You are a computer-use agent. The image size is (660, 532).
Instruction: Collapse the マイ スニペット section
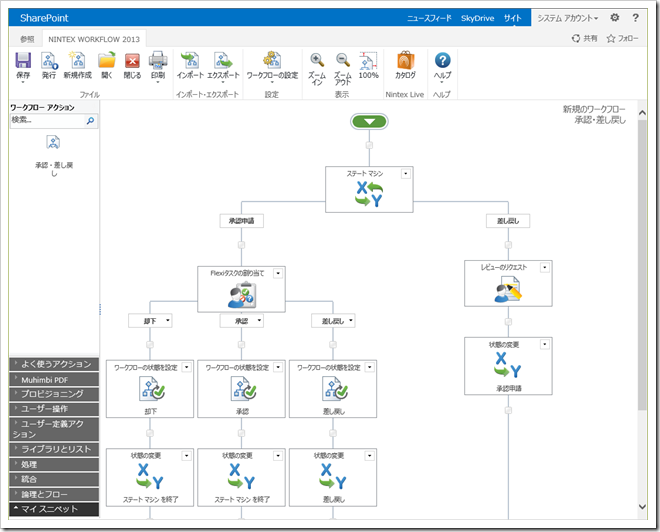tap(54, 509)
